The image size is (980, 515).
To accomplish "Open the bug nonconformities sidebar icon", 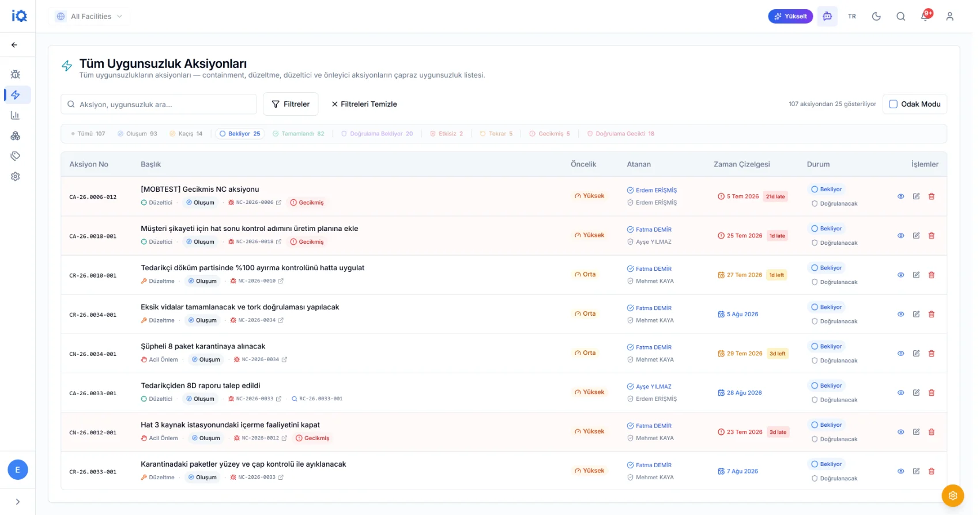I will tap(16, 74).
